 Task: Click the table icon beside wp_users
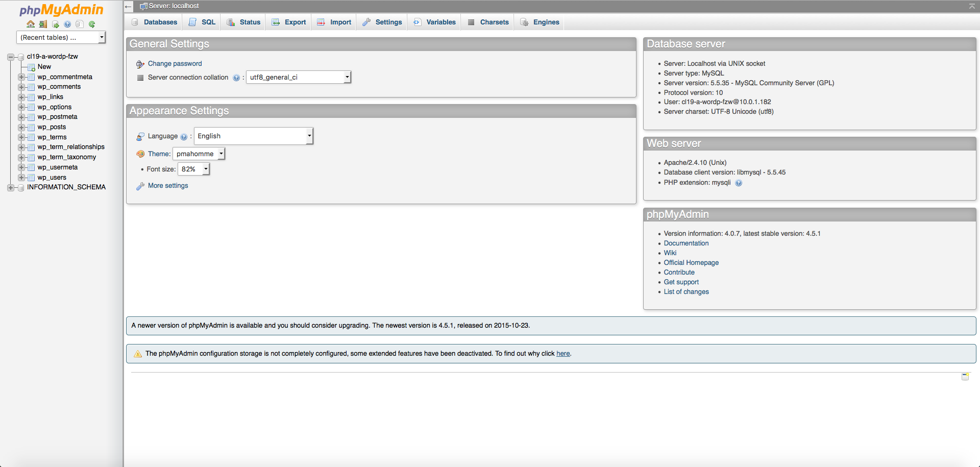31,178
